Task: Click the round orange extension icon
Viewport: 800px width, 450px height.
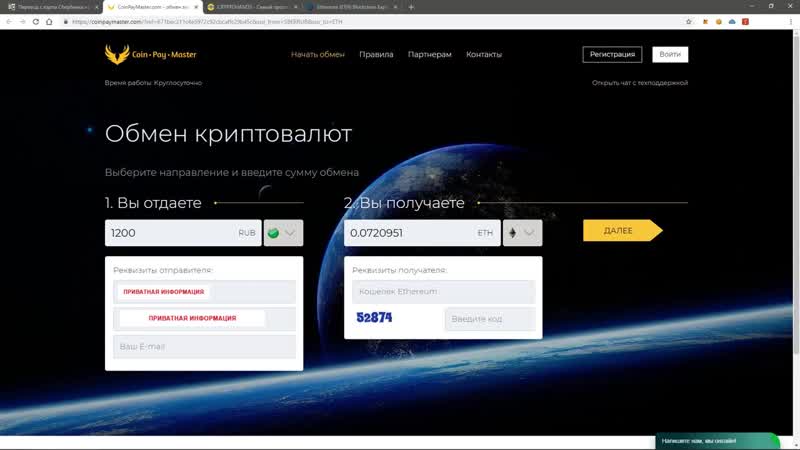Action: click(x=719, y=21)
